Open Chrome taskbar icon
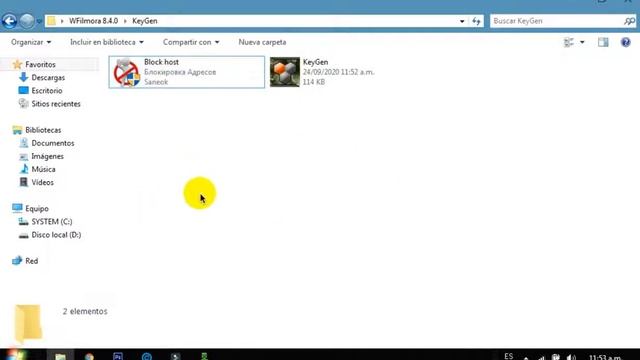Screen dimensions: 640x360 89,356
